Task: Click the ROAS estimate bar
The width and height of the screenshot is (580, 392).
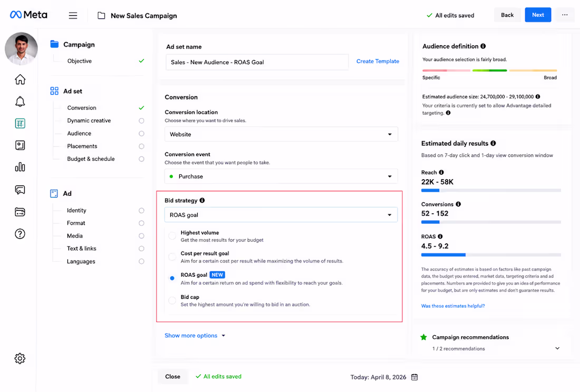Action: tap(491, 255)
